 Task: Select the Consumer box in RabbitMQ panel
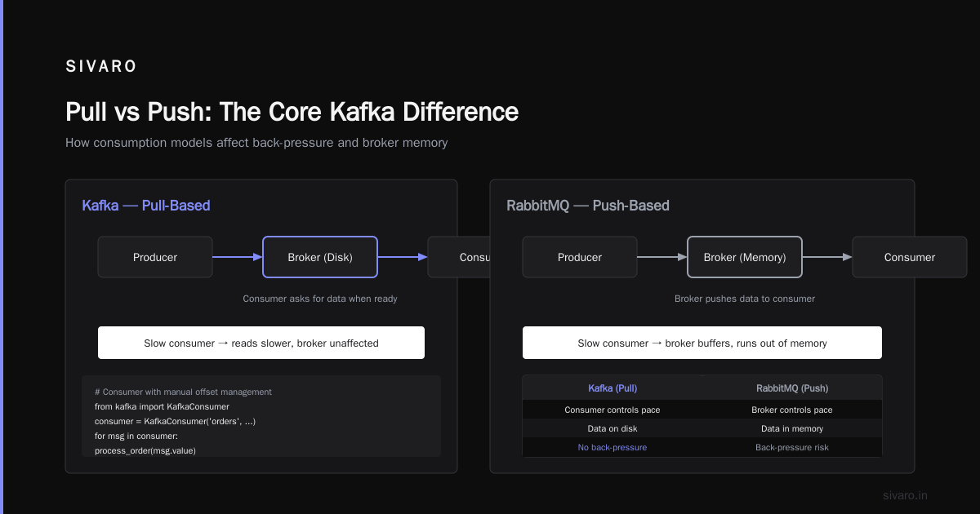(x=910, y=257)
